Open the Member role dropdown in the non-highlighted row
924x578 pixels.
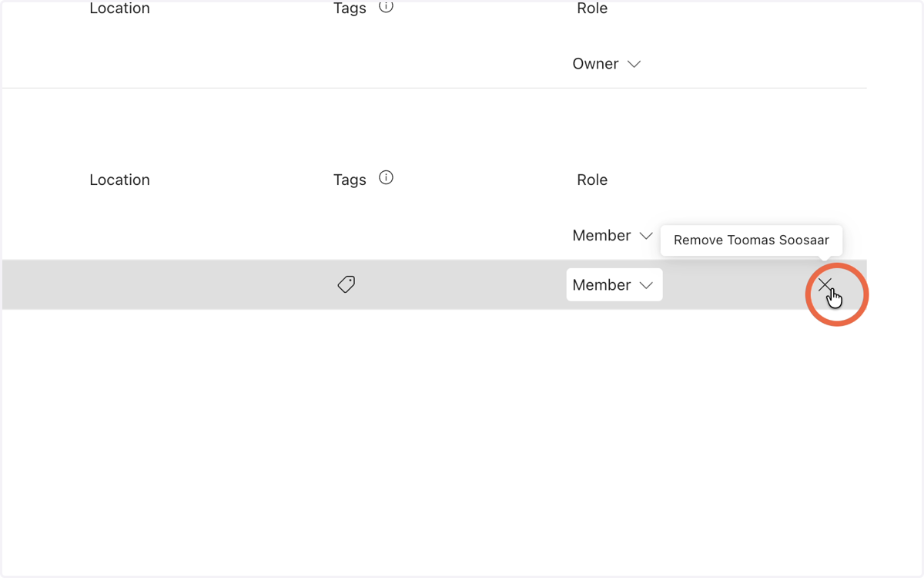612,236
